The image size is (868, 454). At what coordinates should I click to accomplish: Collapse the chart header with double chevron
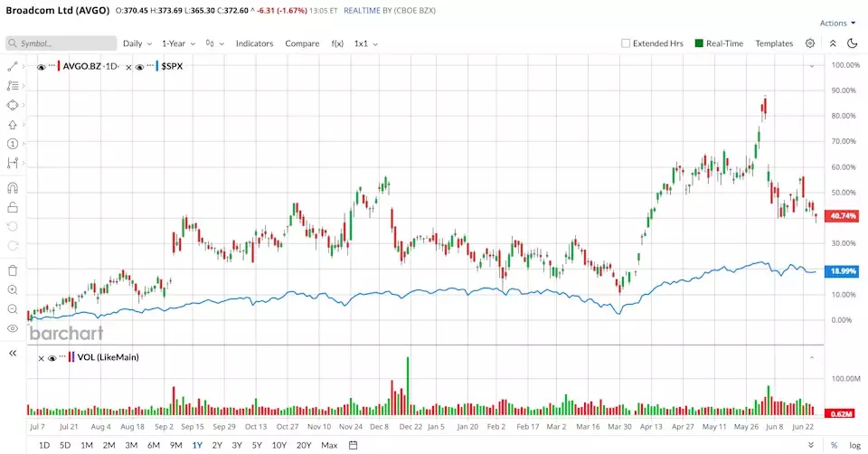tap(833, 43)
